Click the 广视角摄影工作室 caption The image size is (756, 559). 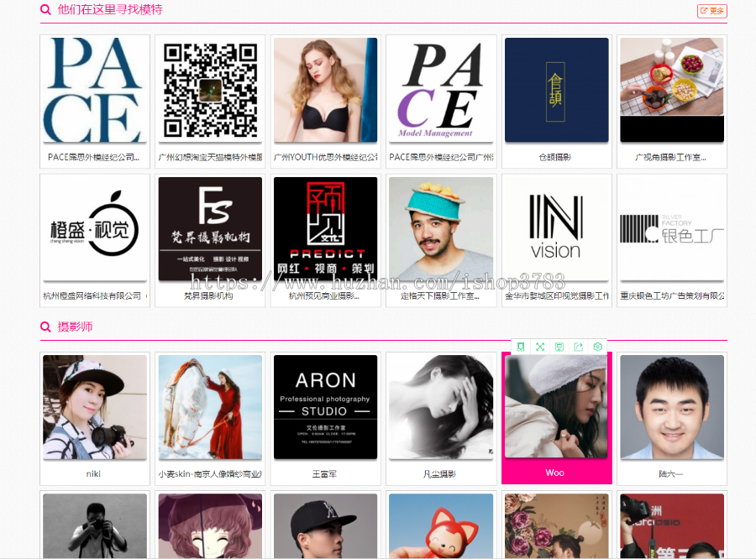(x=670, y=157)
